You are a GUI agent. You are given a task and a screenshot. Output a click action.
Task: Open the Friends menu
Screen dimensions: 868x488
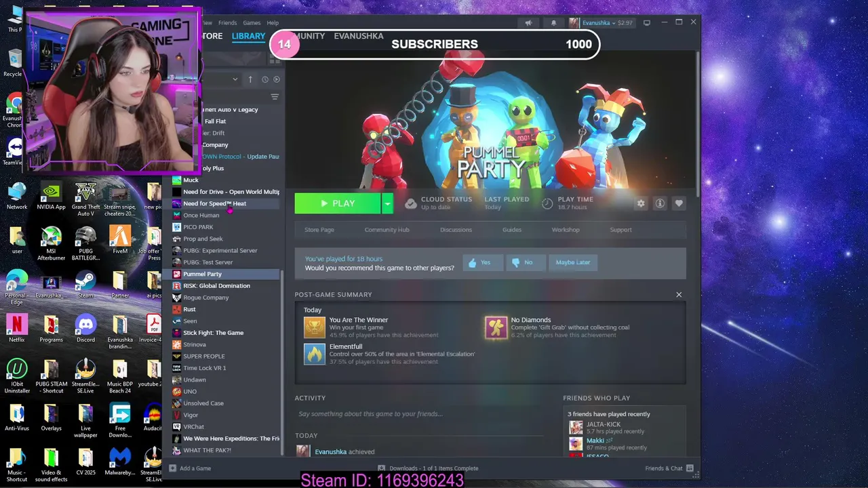[x=228, y=23]
